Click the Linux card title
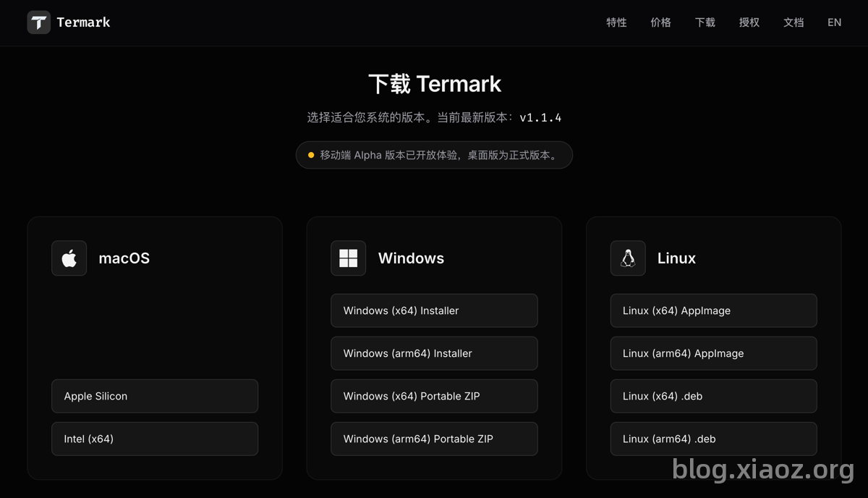This screenshot has height=498, width=868. tap(676, 258)
